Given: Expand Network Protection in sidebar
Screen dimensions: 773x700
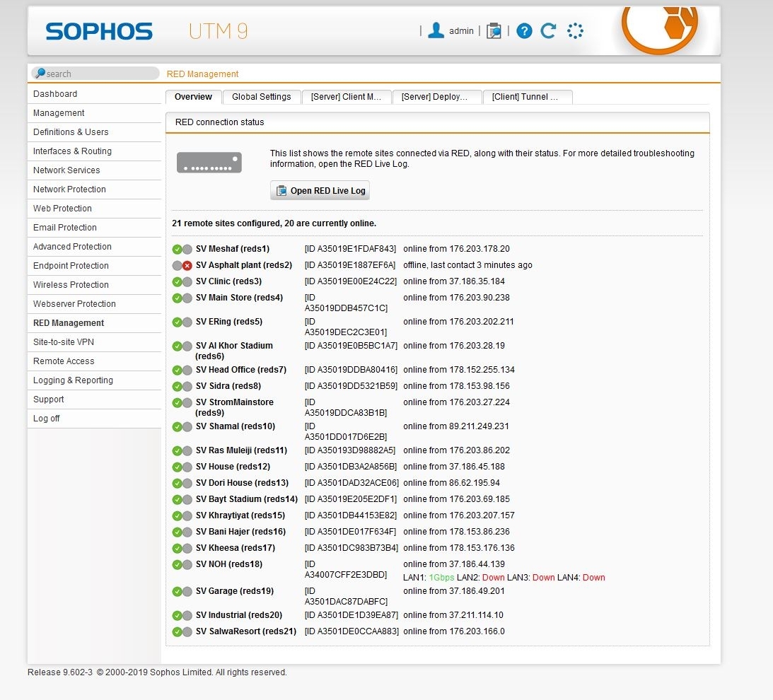Looking at the screenshot, I should point(69,189).
